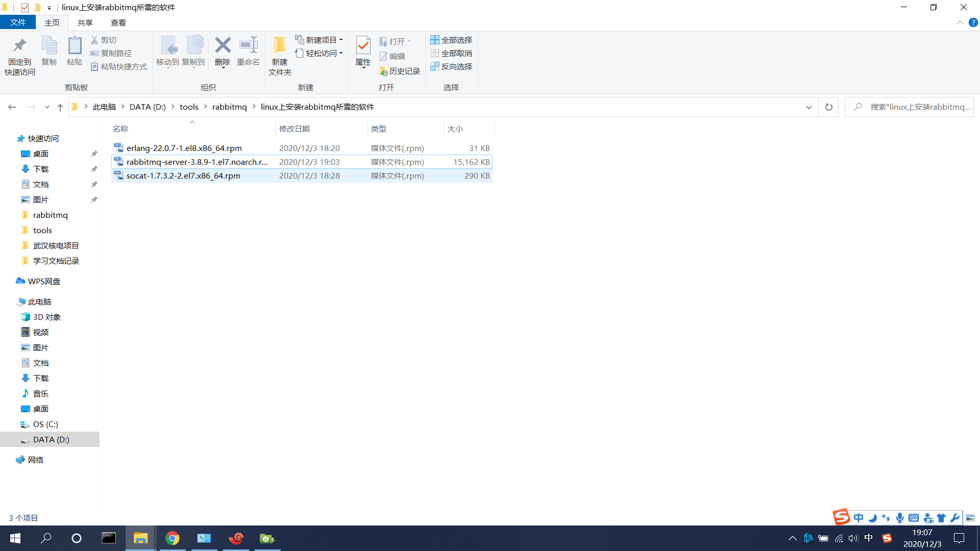Open the recent locations dropdown arrow
Viewport: 980px width, 551px height.
(x=47, y=107)
